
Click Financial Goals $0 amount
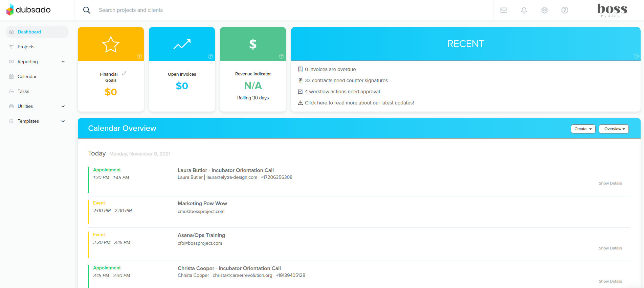click(x=111, y=92)
